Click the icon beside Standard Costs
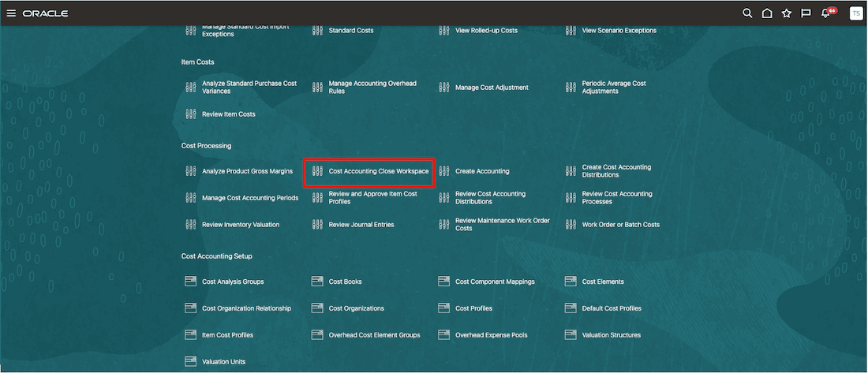 pos(317,31)
